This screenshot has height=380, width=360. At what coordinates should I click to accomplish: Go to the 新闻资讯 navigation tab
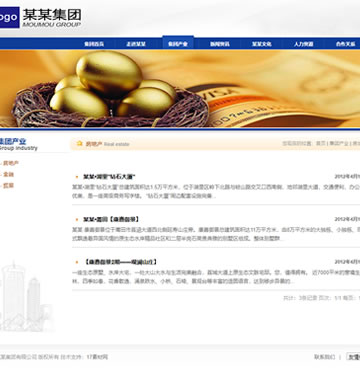coord(220,44)
